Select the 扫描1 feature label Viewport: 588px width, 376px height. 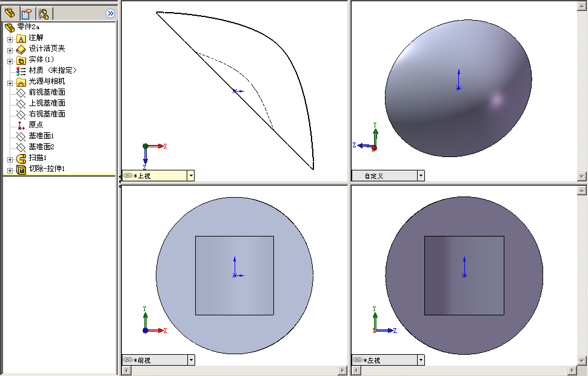click(38, 157)
